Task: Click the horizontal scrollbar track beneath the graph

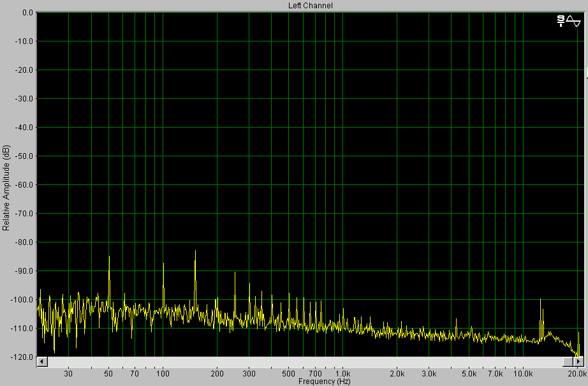Action: coord(305,362)
